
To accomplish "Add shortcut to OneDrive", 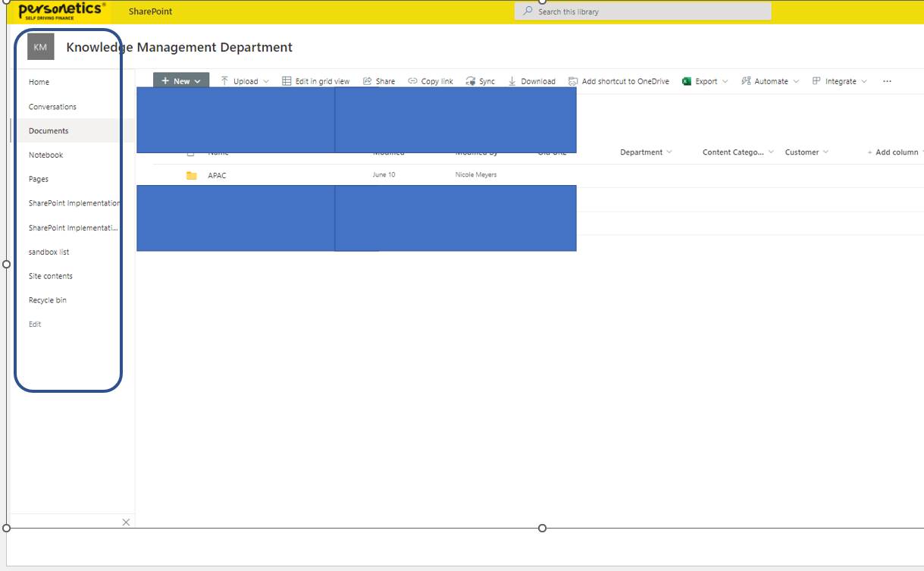I will click(x=619, y=81).
